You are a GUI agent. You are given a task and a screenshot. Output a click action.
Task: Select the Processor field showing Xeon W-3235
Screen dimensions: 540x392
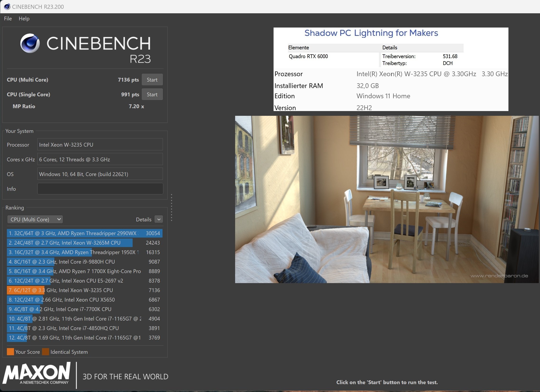(100, 145)
